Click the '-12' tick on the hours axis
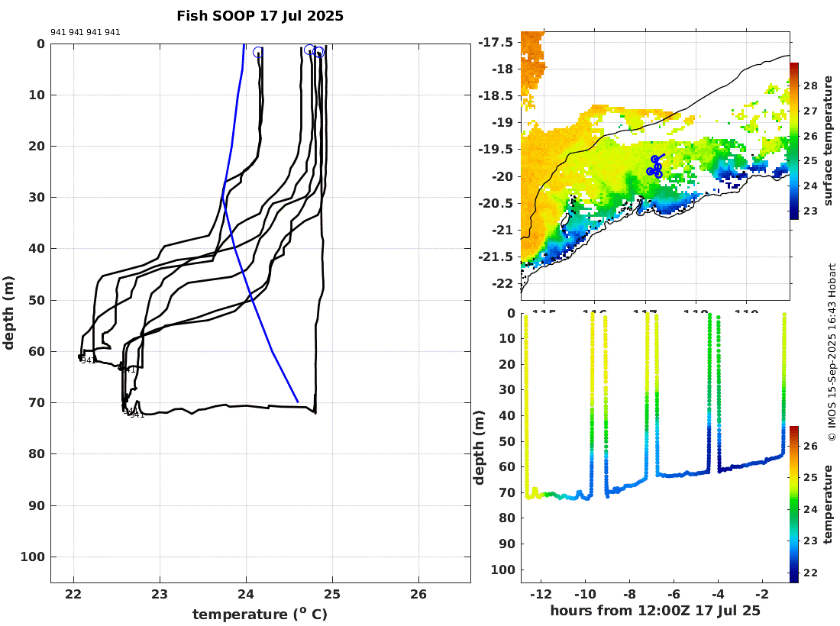This screenshot has width=840, height=626. 541,594
